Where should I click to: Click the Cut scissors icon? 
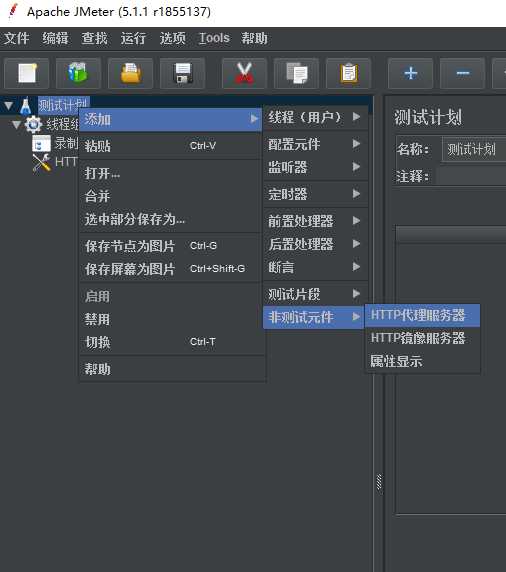(244, 73)
